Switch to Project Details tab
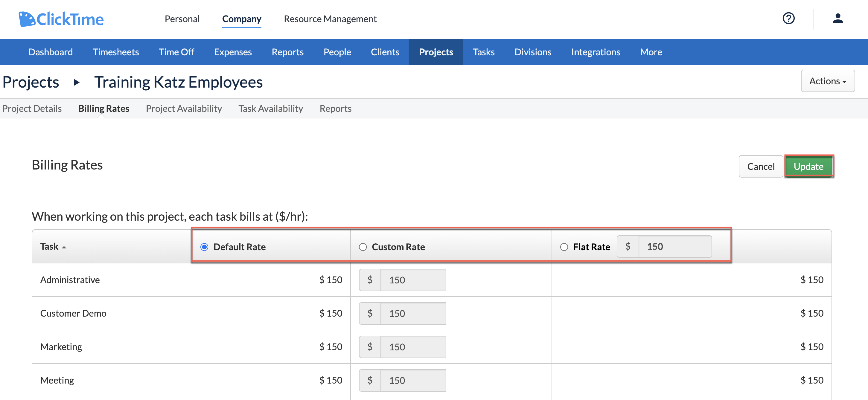Screen dimensions: 868x400 point(32,109)
